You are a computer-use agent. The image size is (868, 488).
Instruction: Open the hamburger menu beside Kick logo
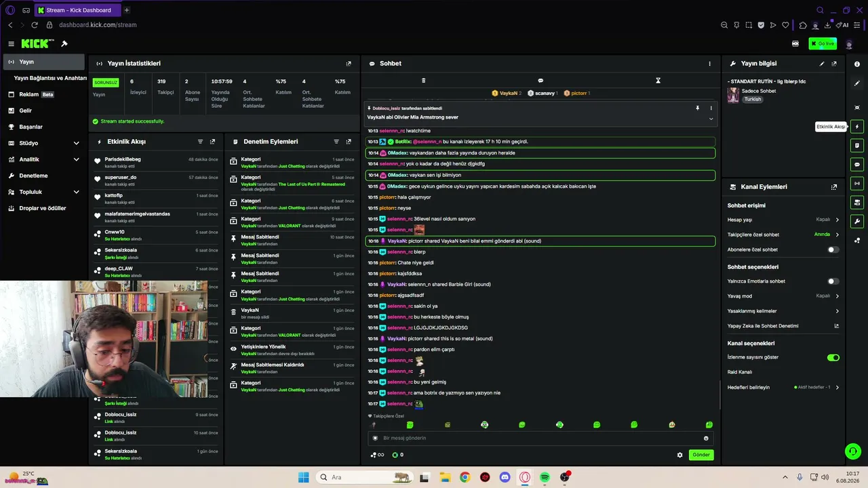coord(11,43)
